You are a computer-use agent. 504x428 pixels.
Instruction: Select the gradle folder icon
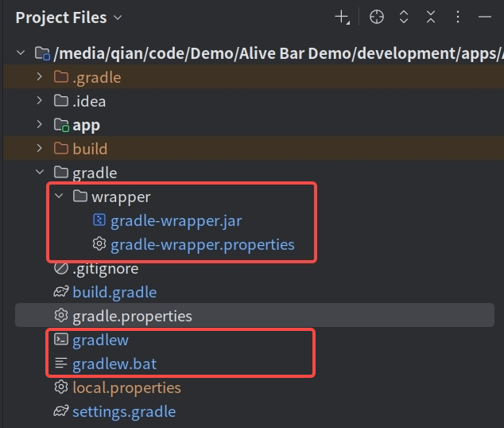[61, 173]
